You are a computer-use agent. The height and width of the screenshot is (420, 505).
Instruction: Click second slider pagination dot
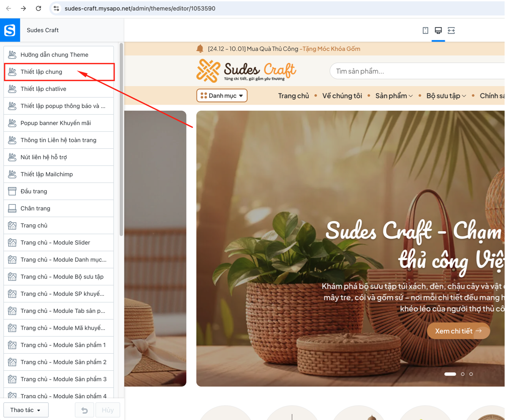point(462,374)
